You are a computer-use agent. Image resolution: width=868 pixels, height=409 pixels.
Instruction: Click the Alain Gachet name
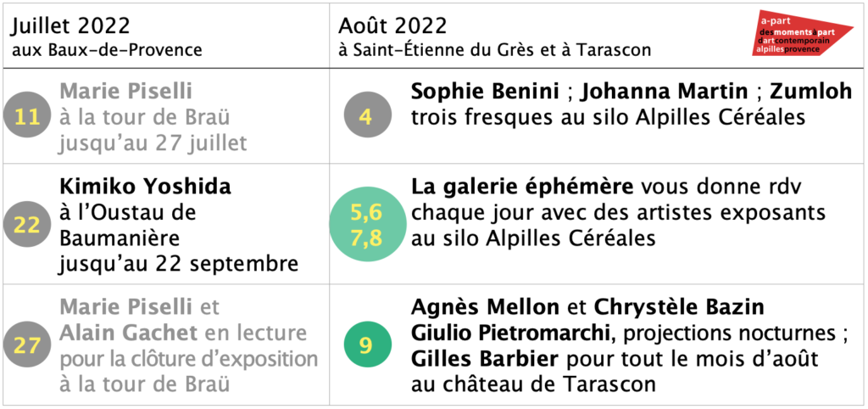click(x=129, y=333)
